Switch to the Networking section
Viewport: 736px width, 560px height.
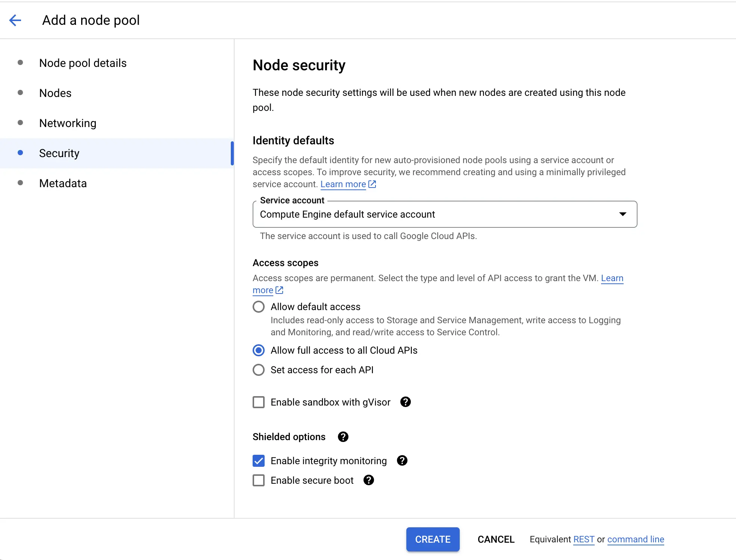pos(68,123)
